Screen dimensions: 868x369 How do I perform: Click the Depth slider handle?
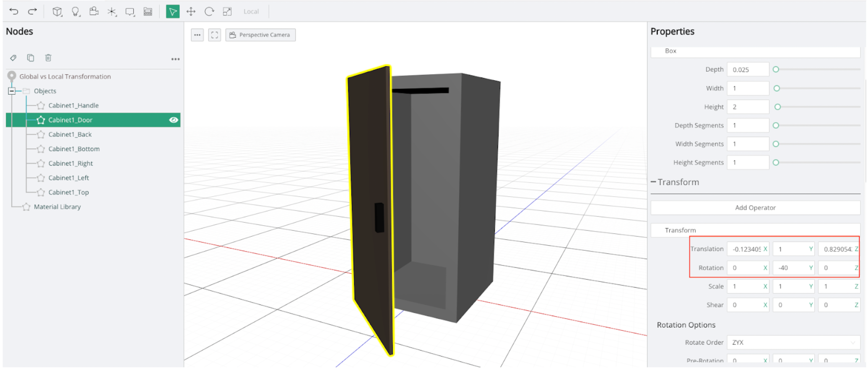point(776,70)
